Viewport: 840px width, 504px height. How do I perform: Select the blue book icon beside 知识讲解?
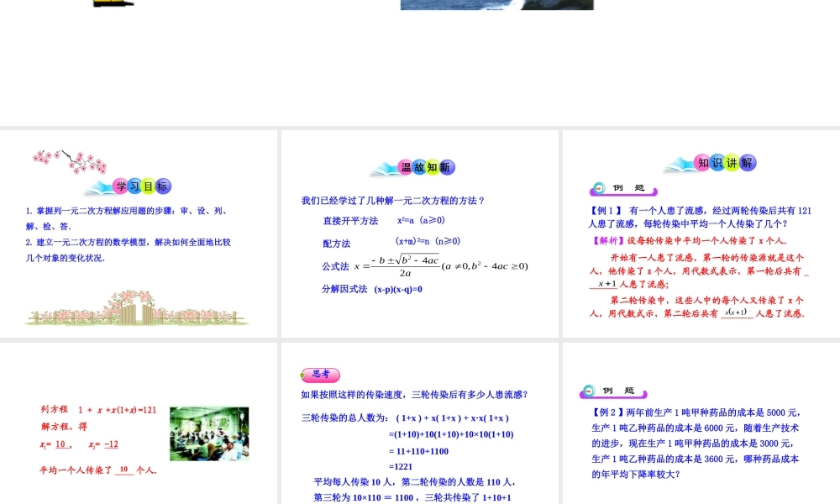pyautogui.click(x=679, y=162)
